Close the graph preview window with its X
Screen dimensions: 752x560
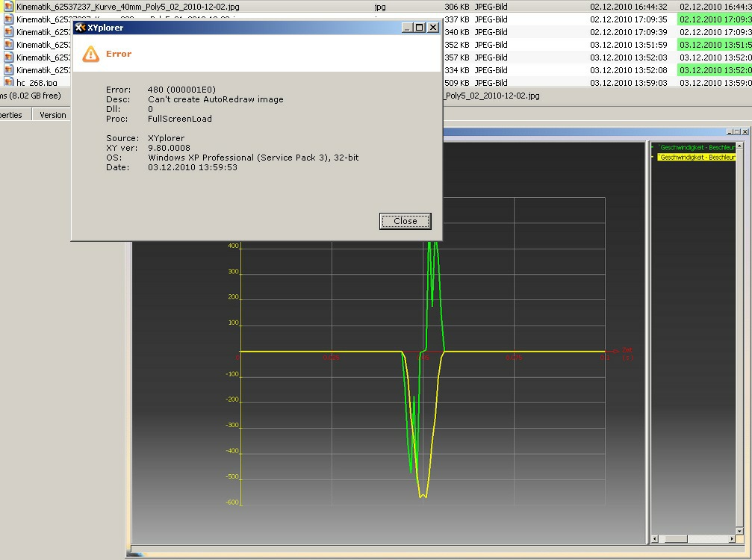click(745, 131)
